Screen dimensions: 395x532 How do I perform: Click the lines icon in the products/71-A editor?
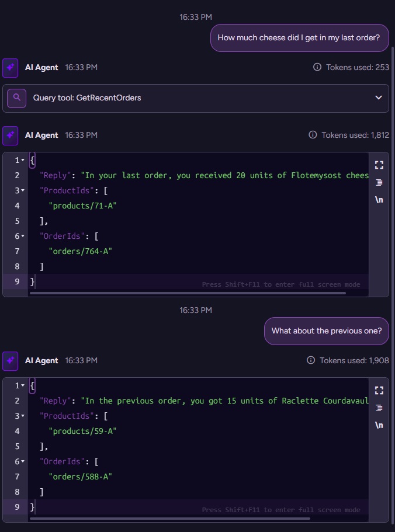pyautogui.click(x=379, y=182)
